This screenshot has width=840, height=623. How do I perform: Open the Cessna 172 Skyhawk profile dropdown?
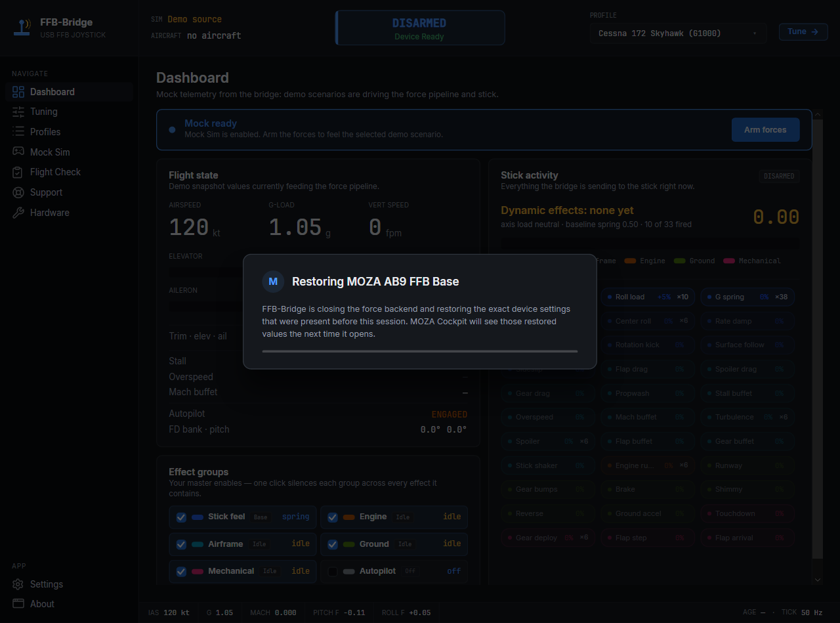tap(678, 33)
